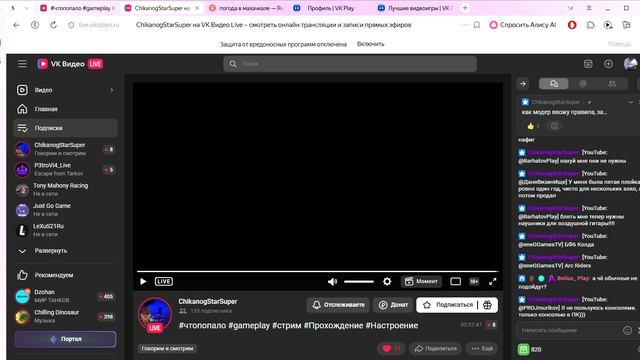Switch to погода в махачкале tab
This screenshot has height=360, width=640.
click(x=246, y=8)
